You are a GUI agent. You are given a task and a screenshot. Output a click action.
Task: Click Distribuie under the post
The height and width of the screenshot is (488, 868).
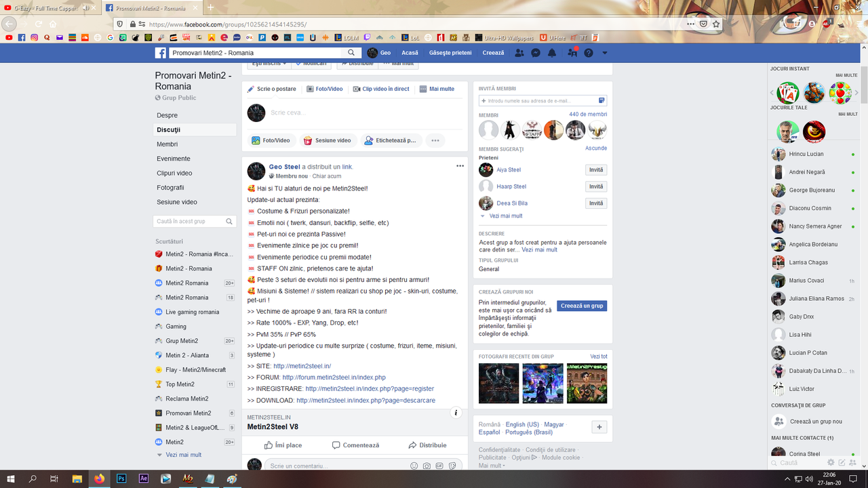[x=427, y=445]
